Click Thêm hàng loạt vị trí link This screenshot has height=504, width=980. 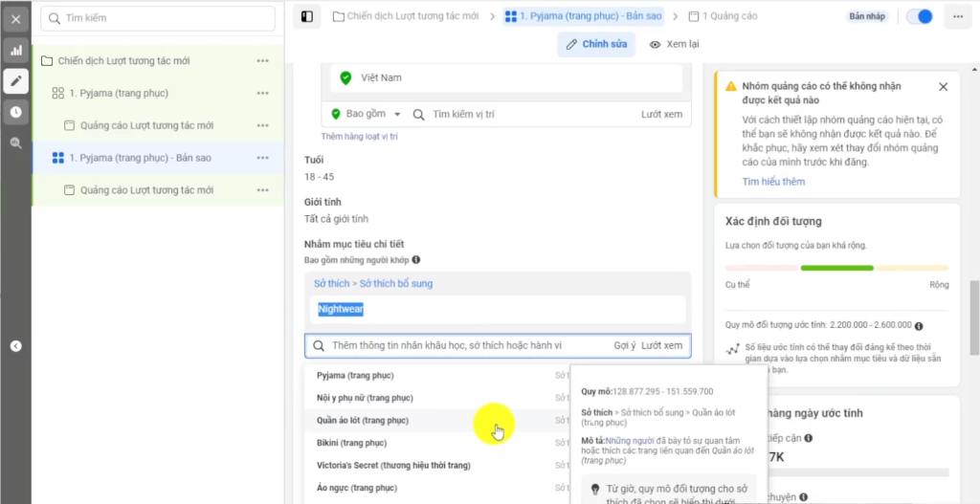(x=360, y=136)
